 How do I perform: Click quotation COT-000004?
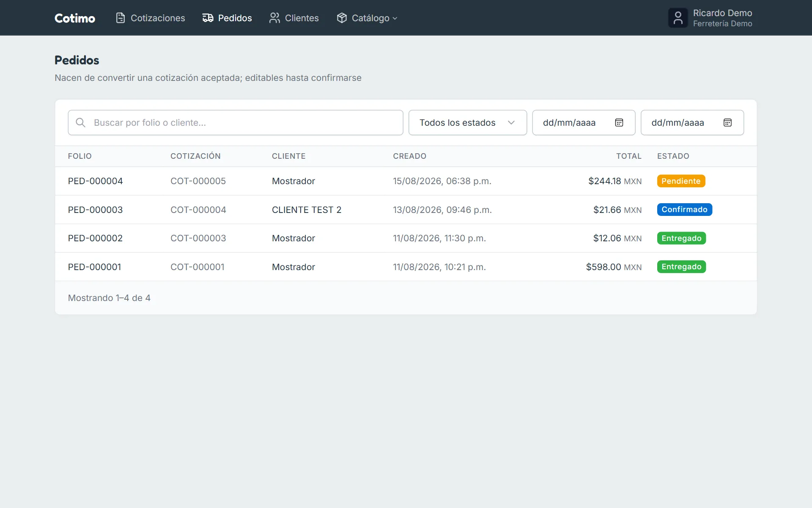click(x=198, y=210)
